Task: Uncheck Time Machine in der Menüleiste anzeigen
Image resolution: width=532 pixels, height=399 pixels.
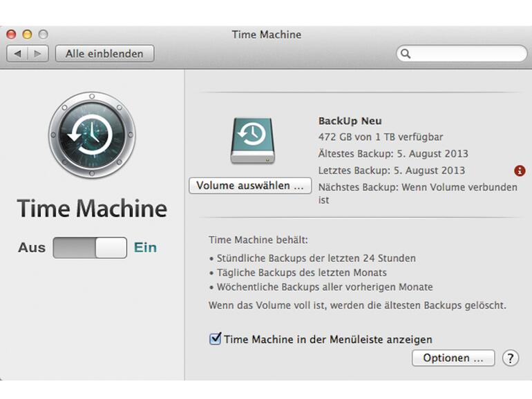Action: click(215, 339)
